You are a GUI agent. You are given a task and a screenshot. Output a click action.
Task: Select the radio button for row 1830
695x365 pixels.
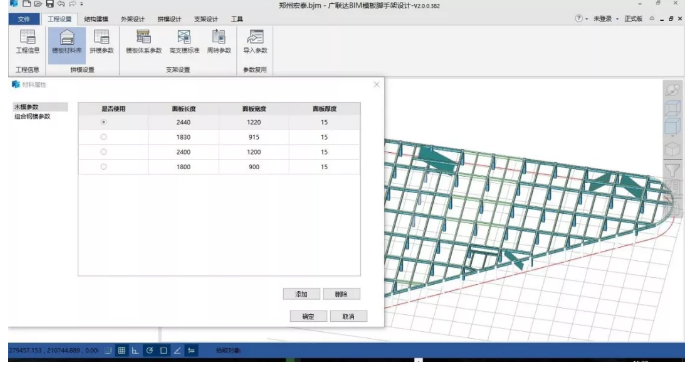coord(103,137)
